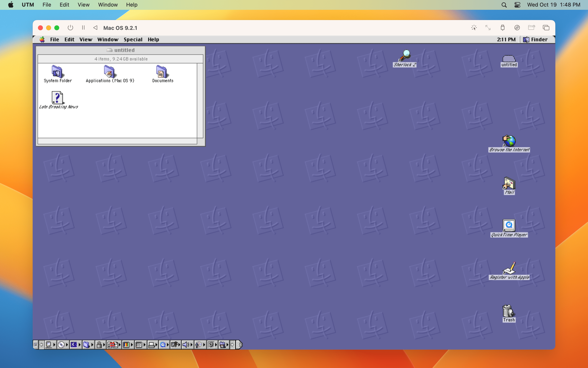Image resolution: width=588 pixels, height=368 pixels.
Task: Click the macOS date and time display
Action: (554, 5)
